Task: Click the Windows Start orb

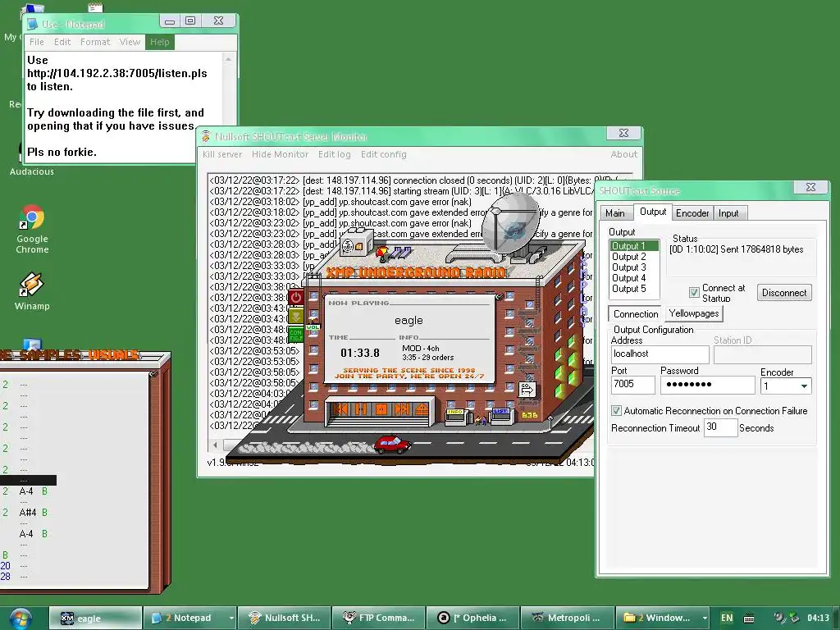Action: 21,619
